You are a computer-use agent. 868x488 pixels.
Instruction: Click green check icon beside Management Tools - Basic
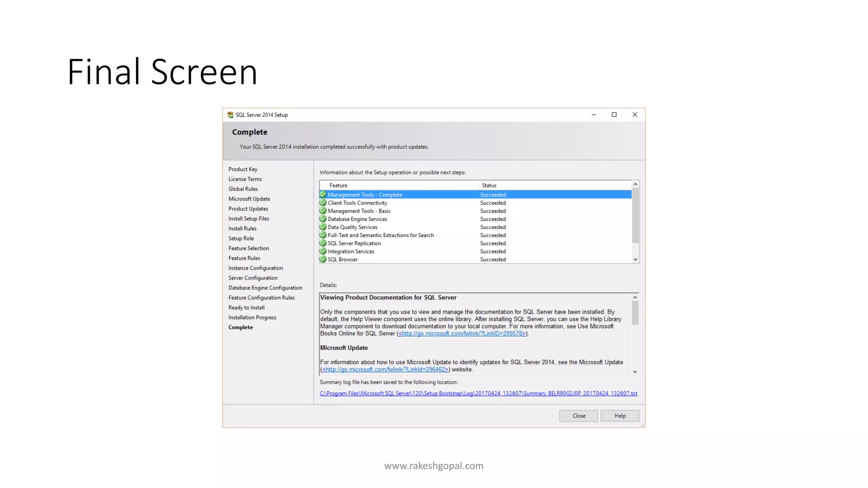(x=323, y=211)
